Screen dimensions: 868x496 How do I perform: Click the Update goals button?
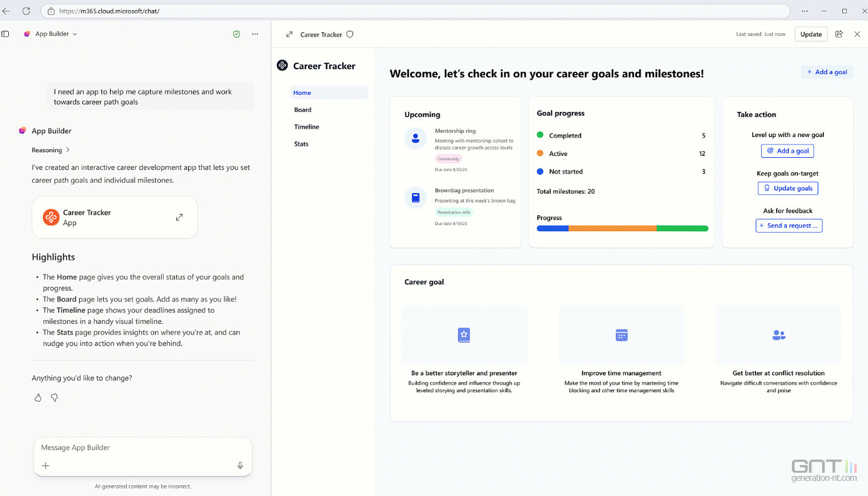(x=787, y=188)
